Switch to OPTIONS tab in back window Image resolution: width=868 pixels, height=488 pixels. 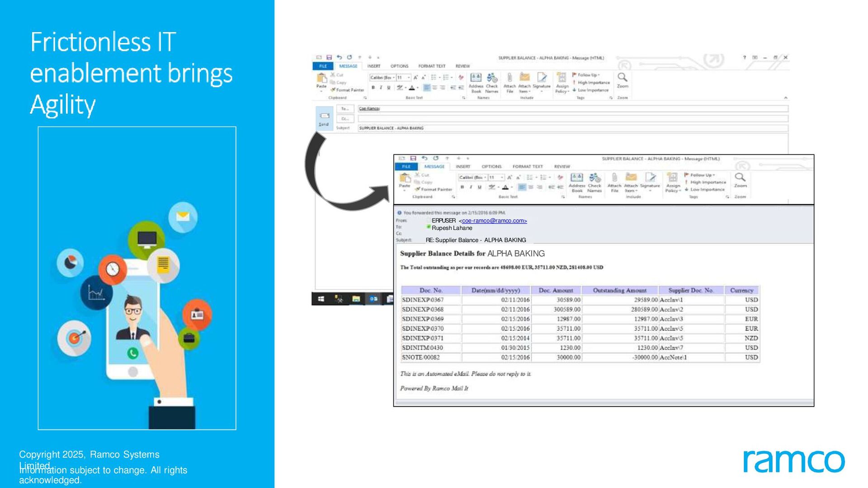pos(399,66)
